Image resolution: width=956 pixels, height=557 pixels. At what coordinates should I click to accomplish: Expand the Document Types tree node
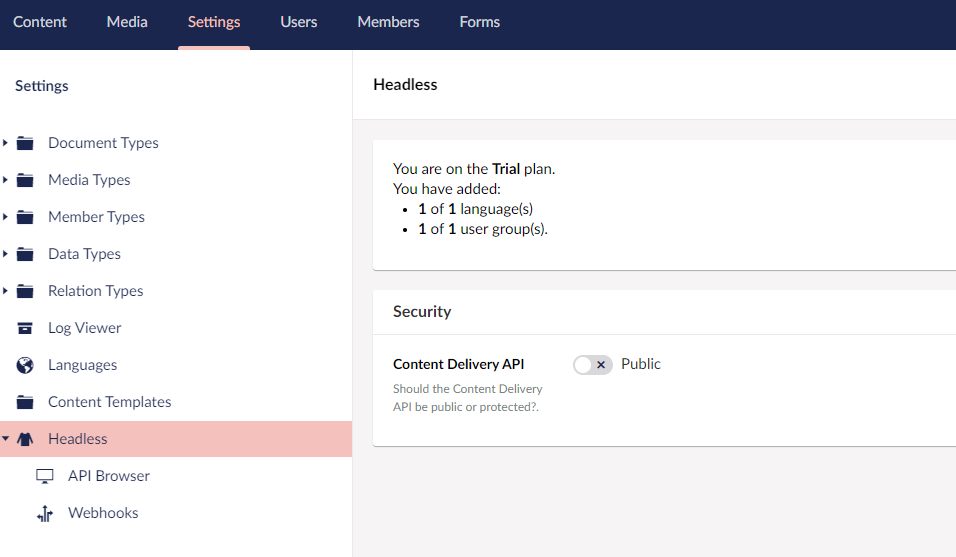coord(6,143)
